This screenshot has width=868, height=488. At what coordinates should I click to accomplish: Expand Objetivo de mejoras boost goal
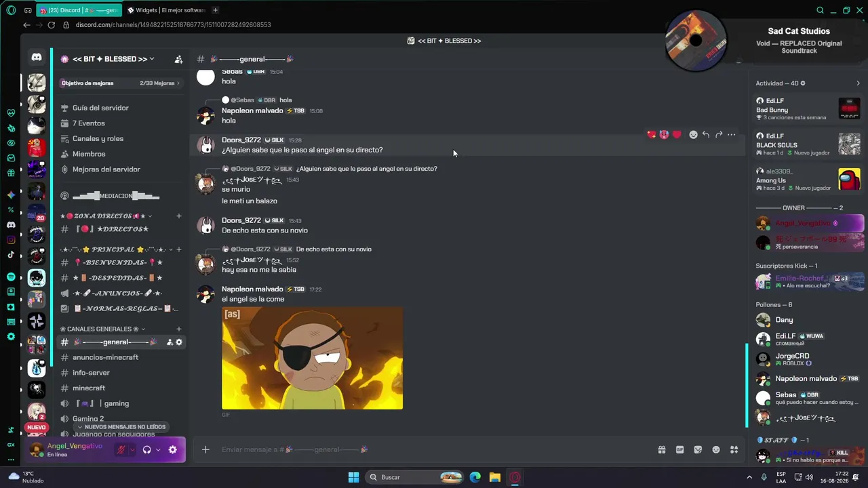(121, 83)
